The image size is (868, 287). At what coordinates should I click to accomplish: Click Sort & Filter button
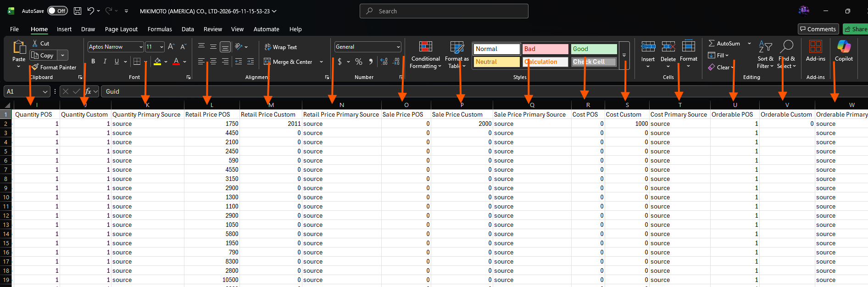click(x=765, y=54)
